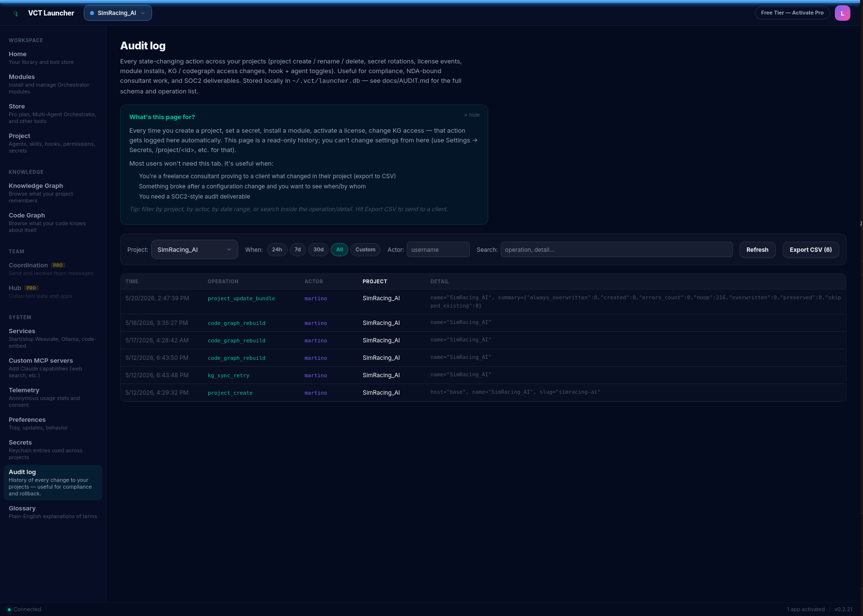The width and height of the screenshot is (863, 616).
Task: Open the Project sidebar item
Action: (x=53, y=143)
